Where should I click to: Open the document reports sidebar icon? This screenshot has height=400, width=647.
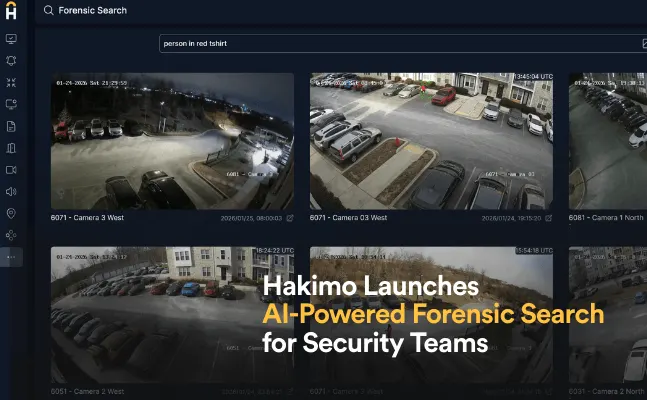point(11,126)
